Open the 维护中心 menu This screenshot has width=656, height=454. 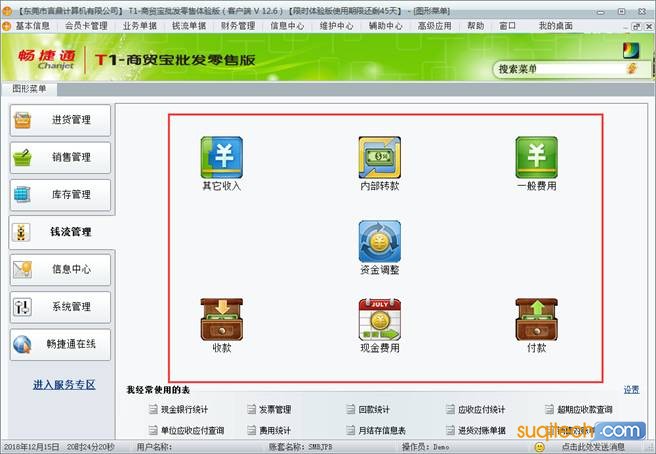click(x=336, y=26)
